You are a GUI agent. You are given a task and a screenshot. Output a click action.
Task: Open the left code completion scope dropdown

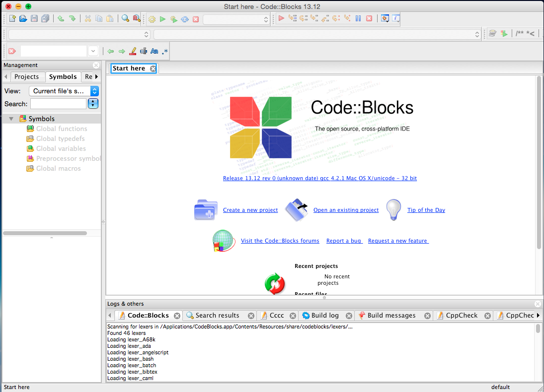(x=79, y=34)
